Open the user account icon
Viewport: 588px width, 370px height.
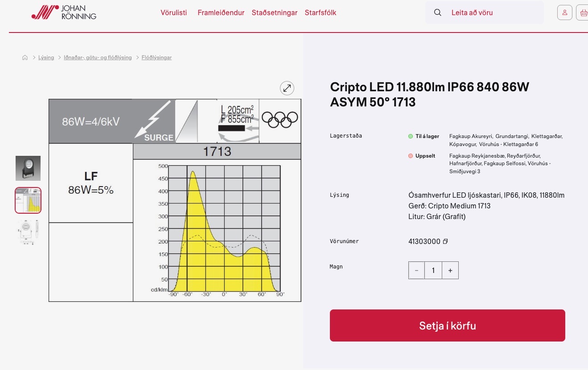[565, 12]
